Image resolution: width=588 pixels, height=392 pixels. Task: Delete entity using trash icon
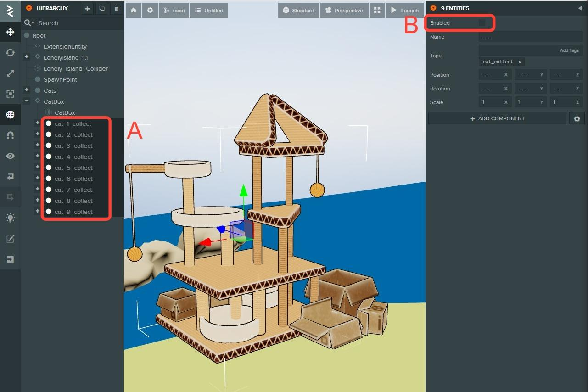point(117,8)
